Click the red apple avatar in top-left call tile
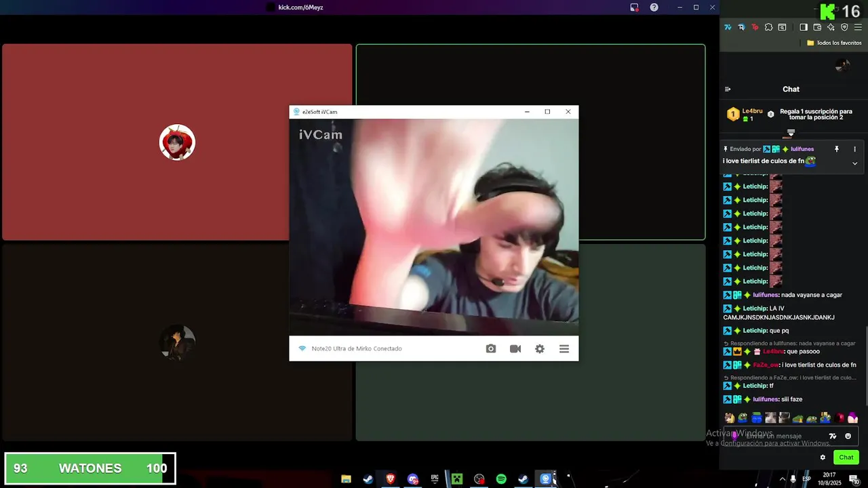 point(177,142)
